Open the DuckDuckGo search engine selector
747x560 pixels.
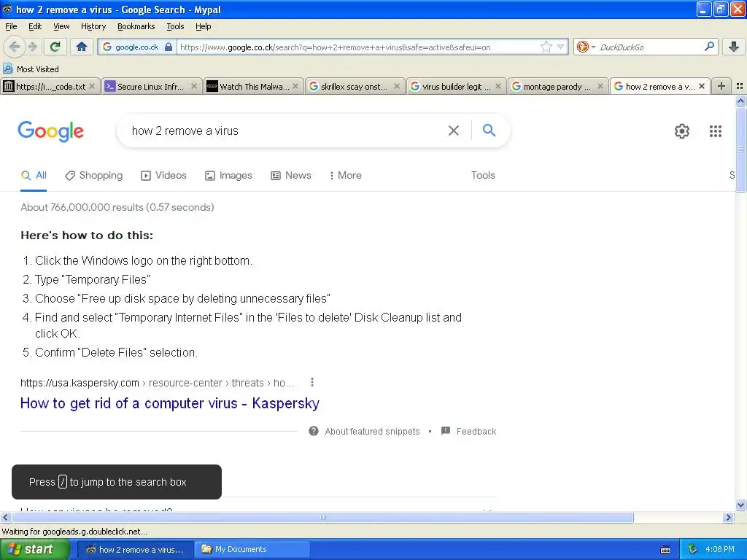[586, 47]
